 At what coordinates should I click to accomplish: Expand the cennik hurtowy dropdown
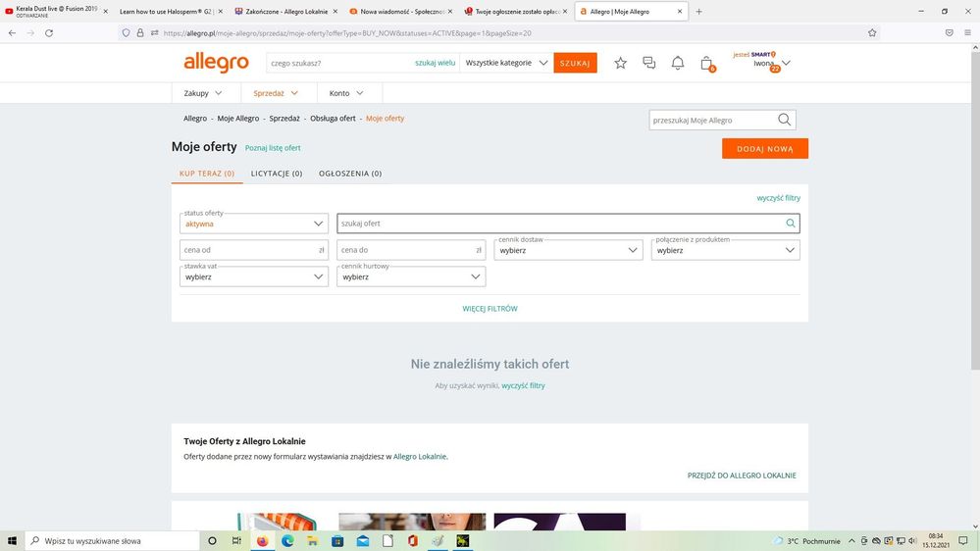coord(411,276)
